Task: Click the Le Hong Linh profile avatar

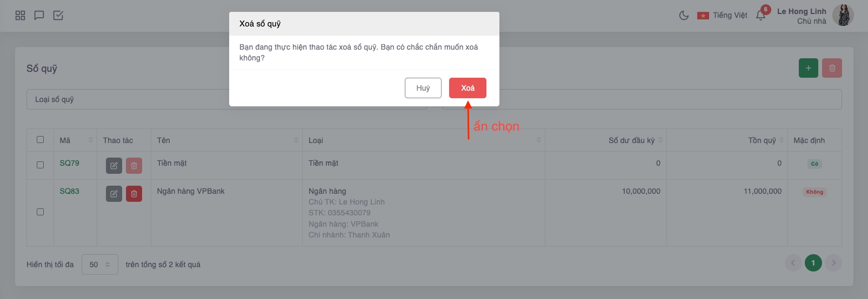Action: [x=843, y=16]
